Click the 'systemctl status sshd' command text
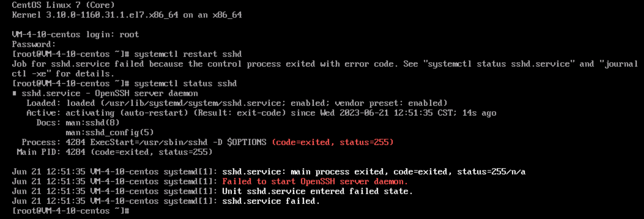 click(185, 83)
